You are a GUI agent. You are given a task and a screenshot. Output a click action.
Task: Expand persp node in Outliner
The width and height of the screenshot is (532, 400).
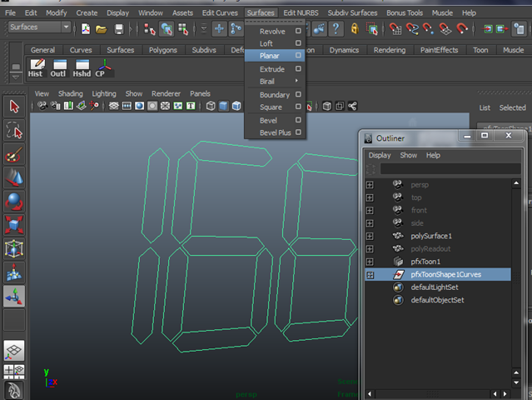pos(370,185)
